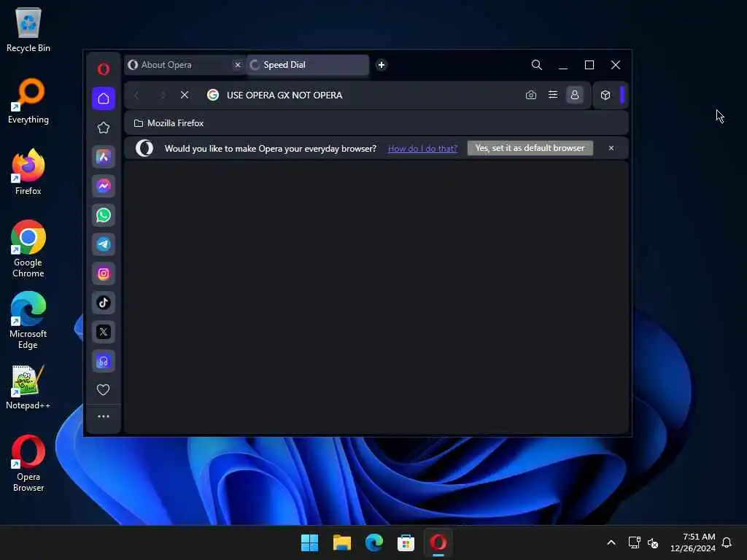Open the profile account icon
Screen dimensions: 747x560
[575, 95]
